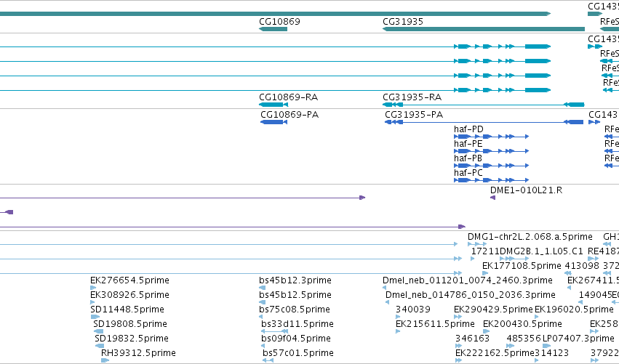Viewport: 619px width, 364px height.
Task: Open the Dmel_neb_011201_0074_2460.3prime label
Action: coord(468,280)
